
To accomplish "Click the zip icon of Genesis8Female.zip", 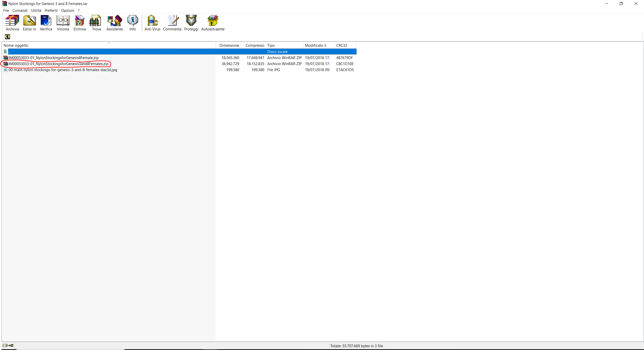I will click(x=6, y=58).
